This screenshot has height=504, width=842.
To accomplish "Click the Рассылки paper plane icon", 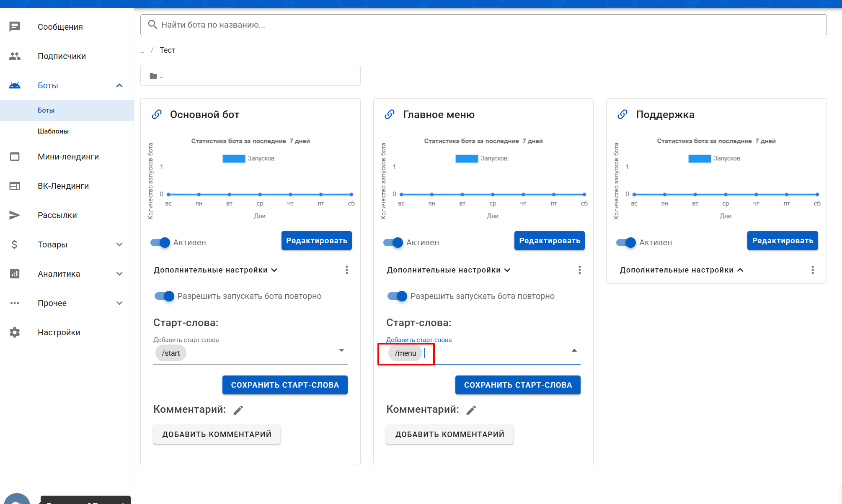I will pyautogui.click(x=15, y=215).
